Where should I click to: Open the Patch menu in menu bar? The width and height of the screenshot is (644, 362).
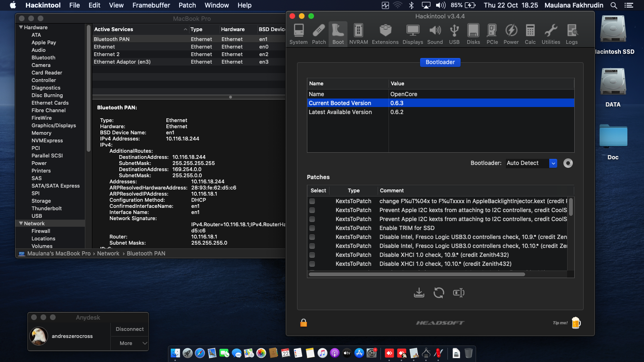point(187,5)
